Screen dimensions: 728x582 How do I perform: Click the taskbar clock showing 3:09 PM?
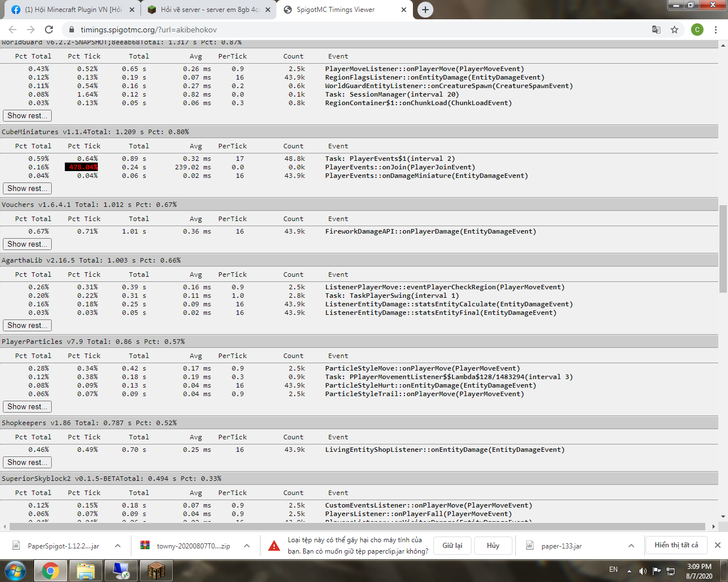(x=699, y=571)
